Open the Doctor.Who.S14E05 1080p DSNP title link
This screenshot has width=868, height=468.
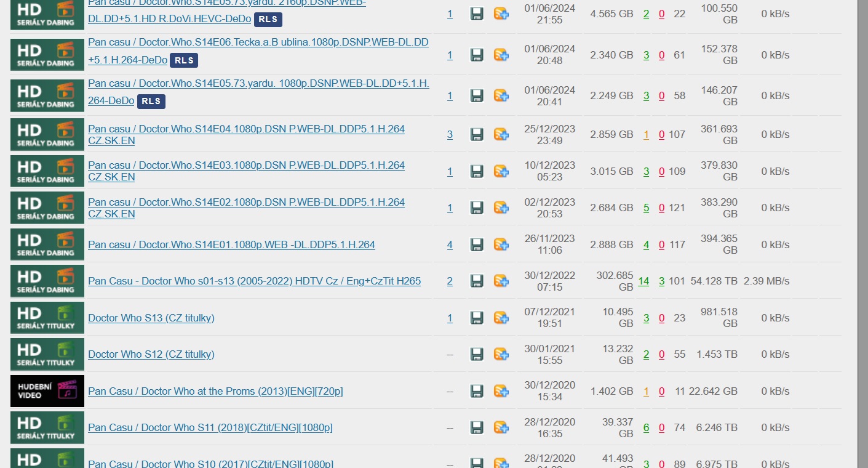coord(258,92)
